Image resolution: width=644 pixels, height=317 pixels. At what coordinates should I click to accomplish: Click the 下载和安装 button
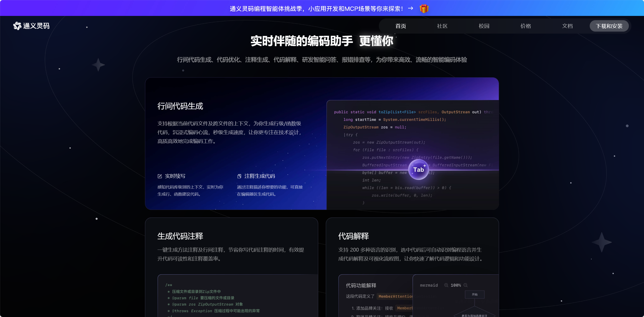tap(609, 26)
